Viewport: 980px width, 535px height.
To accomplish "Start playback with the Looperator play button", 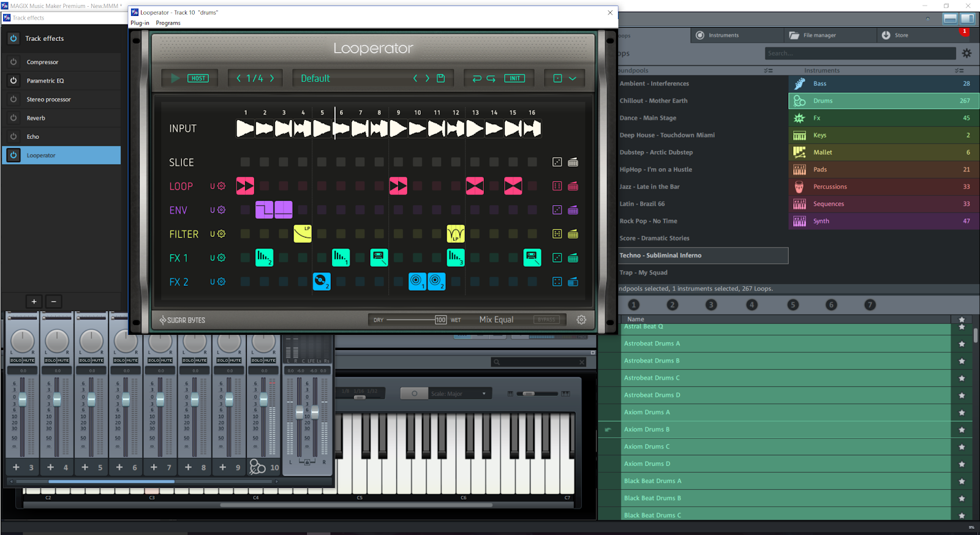I will click(x=175, y=78).
